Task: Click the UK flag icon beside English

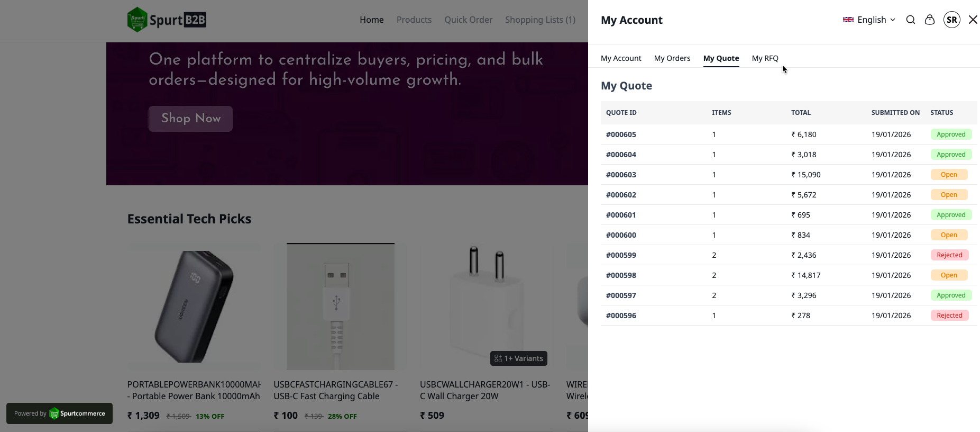Action: point(848,20)
